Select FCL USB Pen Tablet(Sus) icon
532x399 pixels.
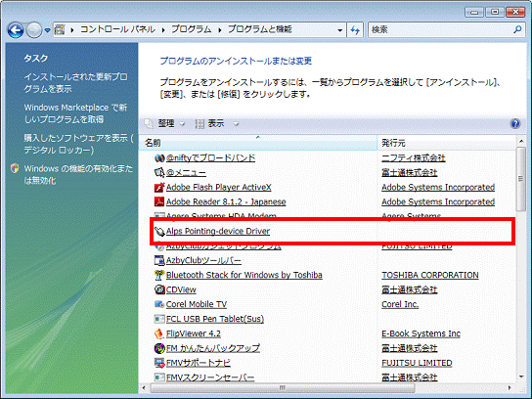(159, 319)
